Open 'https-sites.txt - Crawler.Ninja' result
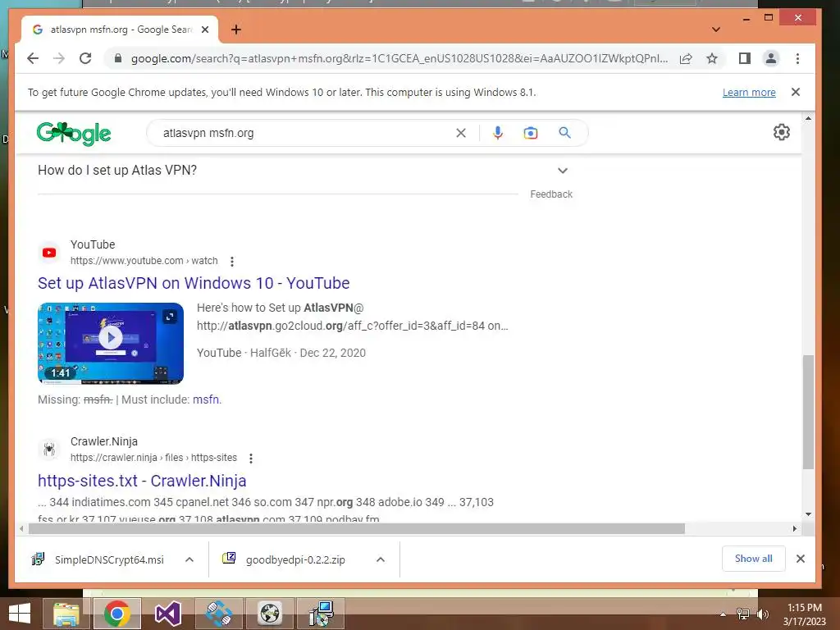This screenshot has height=630, width=840. pyautogui.click(x=142, y=481)
